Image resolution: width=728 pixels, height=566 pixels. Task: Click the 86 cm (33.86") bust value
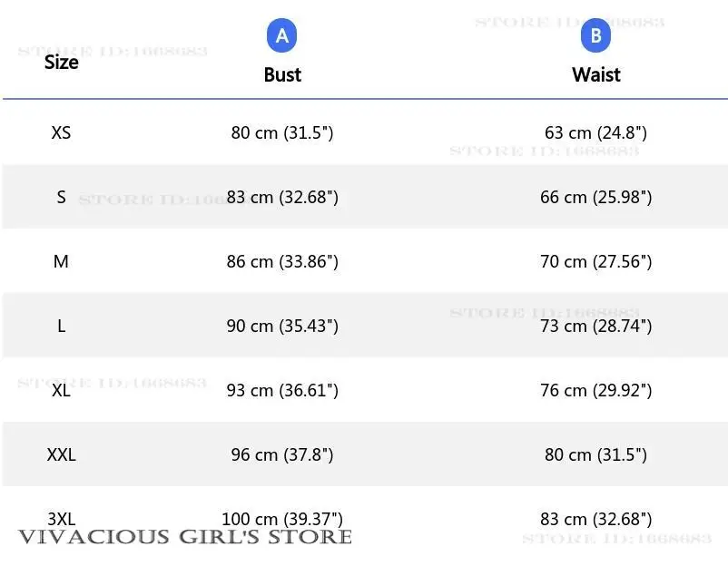(282, 261)
